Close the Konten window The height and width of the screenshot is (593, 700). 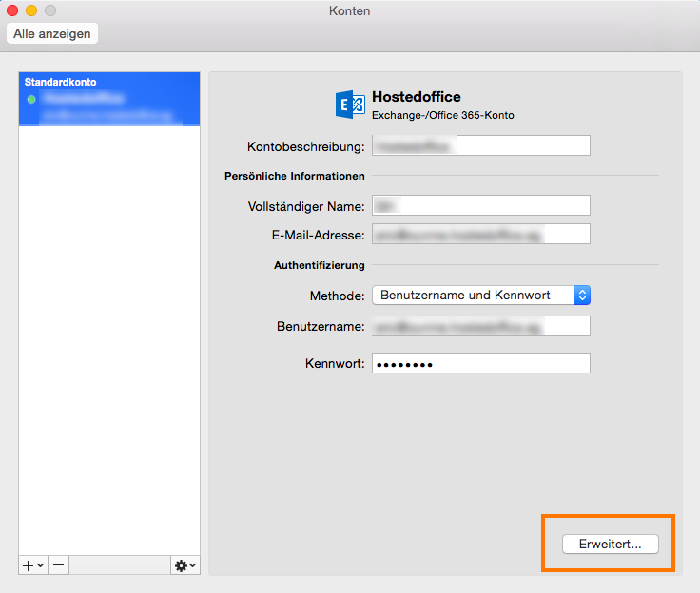point(12,10)
